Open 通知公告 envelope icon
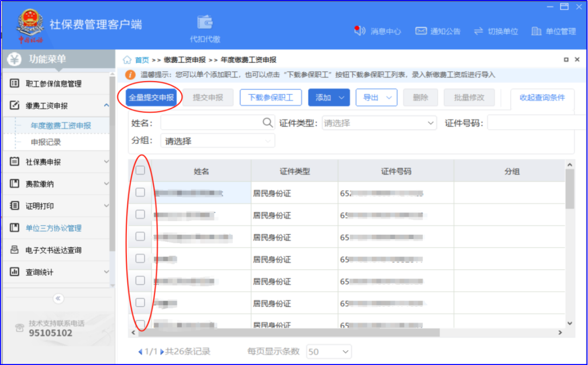This screenshot has height=365, width=588. click(x=421, y=31)
